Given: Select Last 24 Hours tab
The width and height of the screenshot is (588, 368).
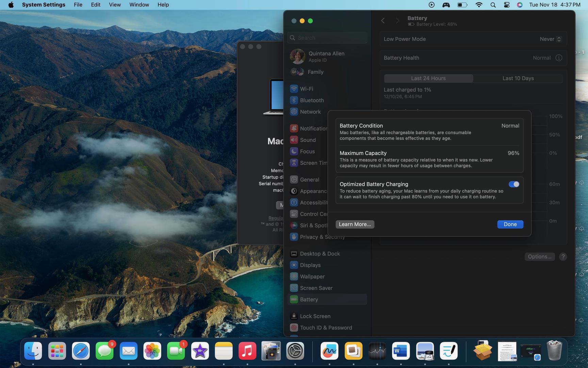Looking at the screenshot, I should tap(428, 78).
